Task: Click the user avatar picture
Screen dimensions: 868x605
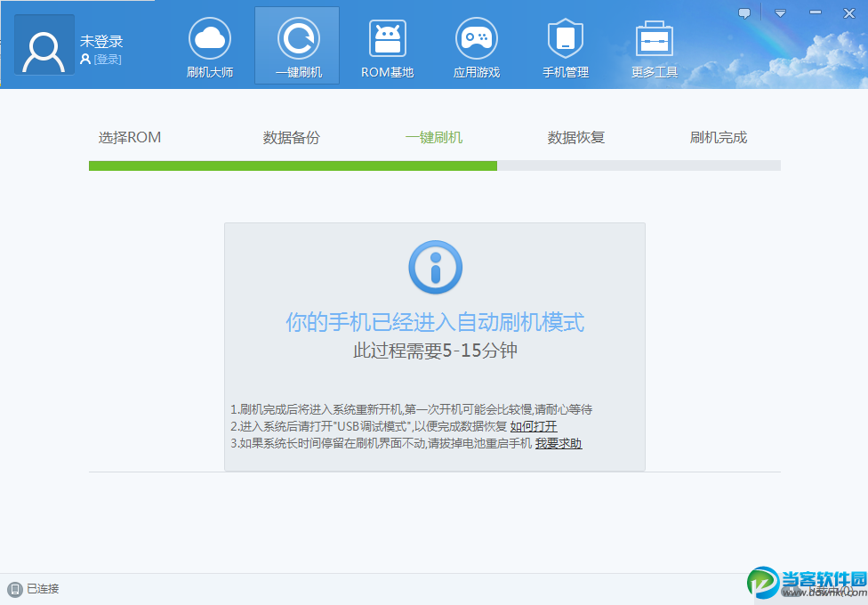Action: [44, 44]
